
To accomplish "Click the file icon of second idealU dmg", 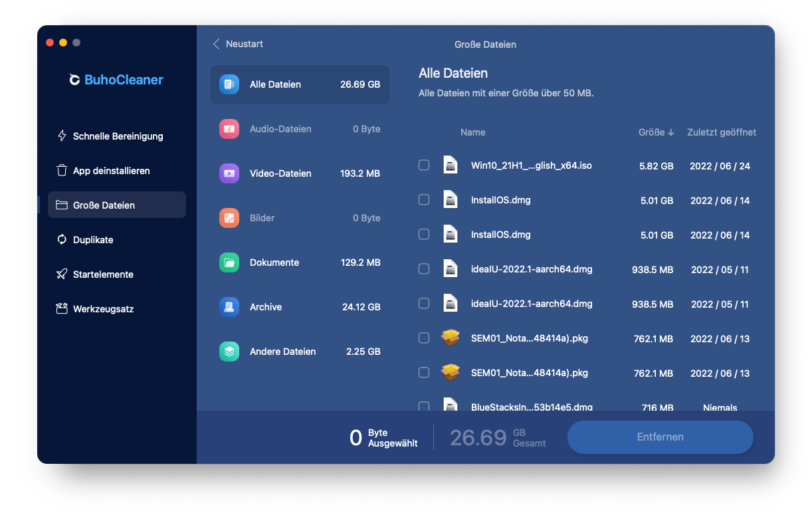I will tap(451, 304).
